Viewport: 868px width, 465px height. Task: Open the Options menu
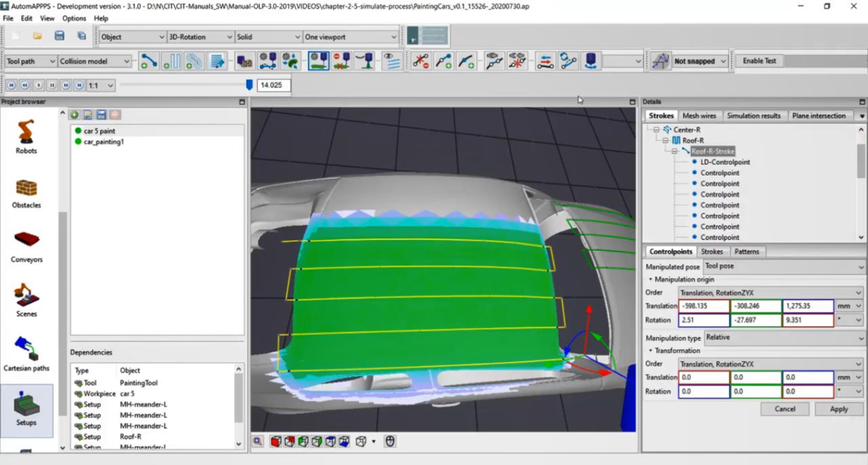(x=74, y=18)
